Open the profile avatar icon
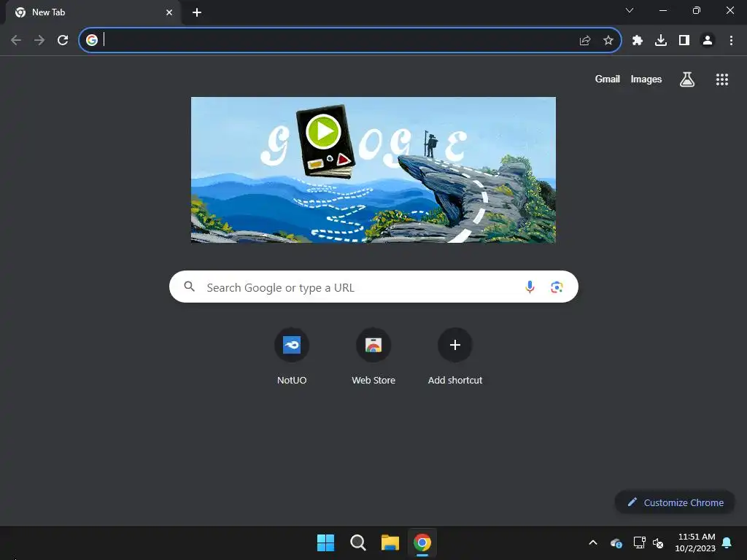Screen dimensions: 747x560 708,41
